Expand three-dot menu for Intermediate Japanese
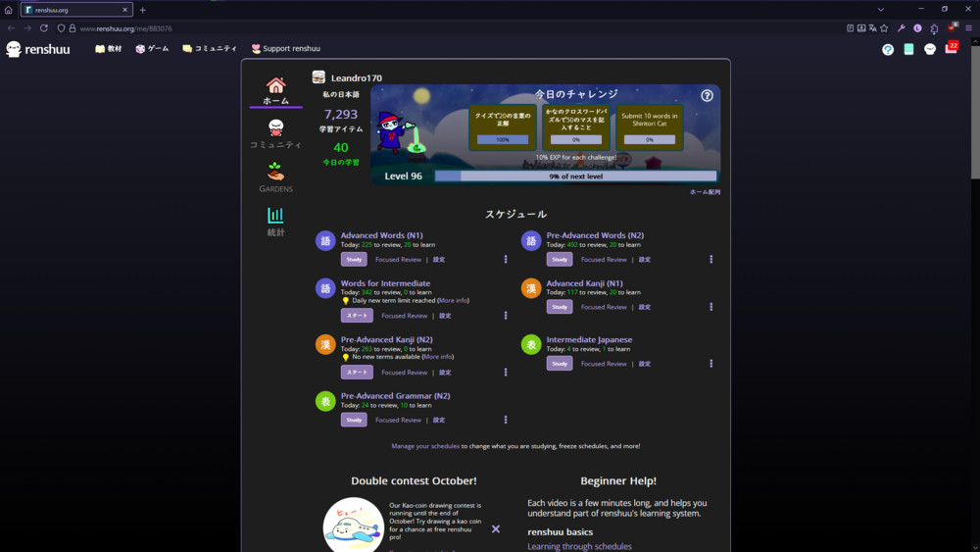Screen dimensions: 980x552 (x=711, y=364)
